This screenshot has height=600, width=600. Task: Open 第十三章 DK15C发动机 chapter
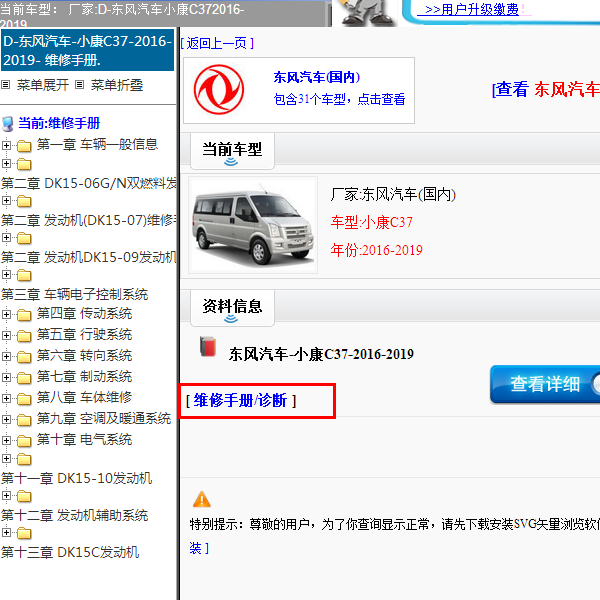(x=70, y=552)
